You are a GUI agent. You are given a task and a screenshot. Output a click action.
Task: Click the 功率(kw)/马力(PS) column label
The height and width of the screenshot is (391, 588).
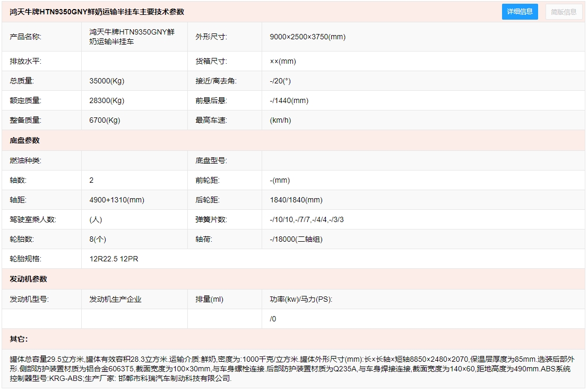(301, 300)
